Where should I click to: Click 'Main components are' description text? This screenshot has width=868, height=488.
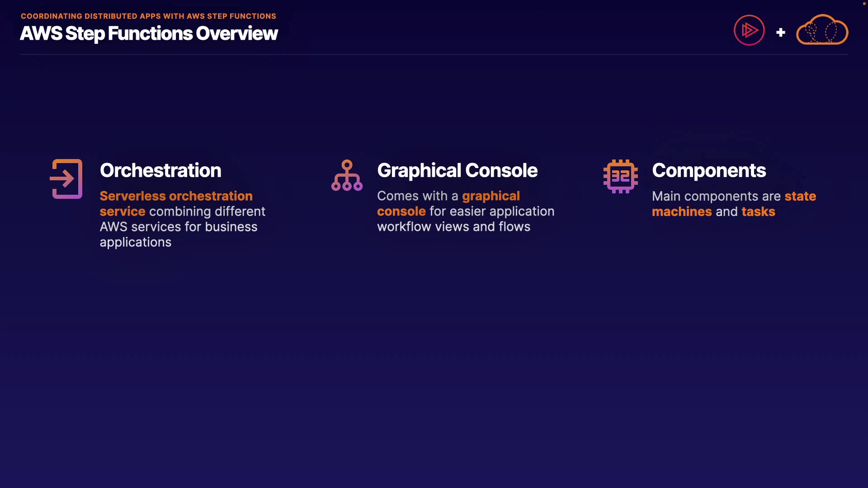click(x=716, y=196)
